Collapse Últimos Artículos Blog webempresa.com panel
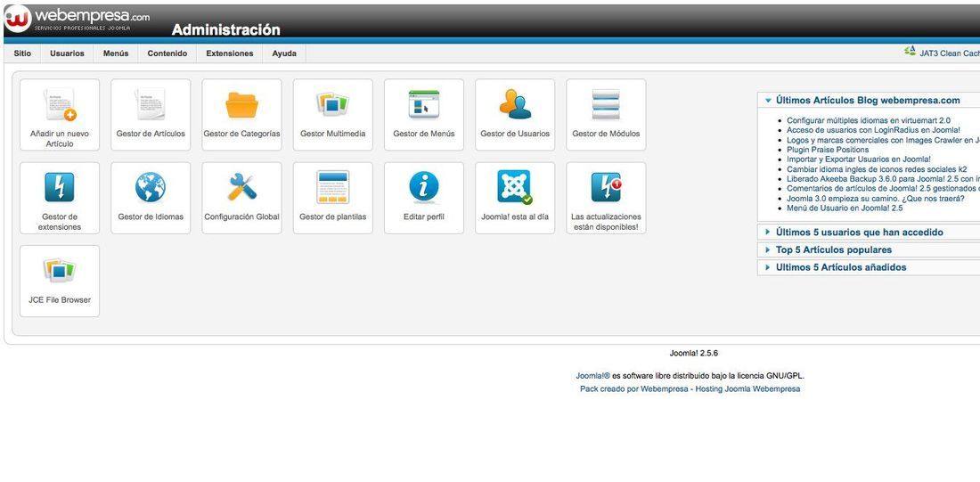The height and width of the screenshot is (482, 980). 869,100
